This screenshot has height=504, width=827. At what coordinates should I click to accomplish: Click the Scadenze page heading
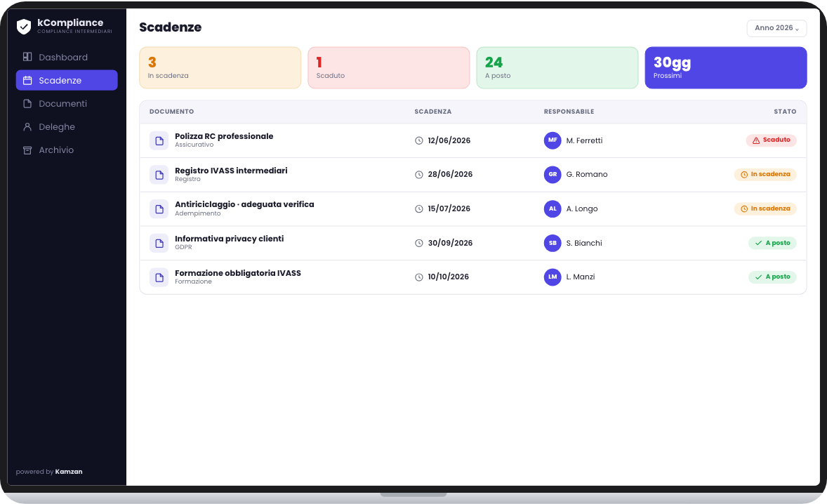tap(171, 27)
